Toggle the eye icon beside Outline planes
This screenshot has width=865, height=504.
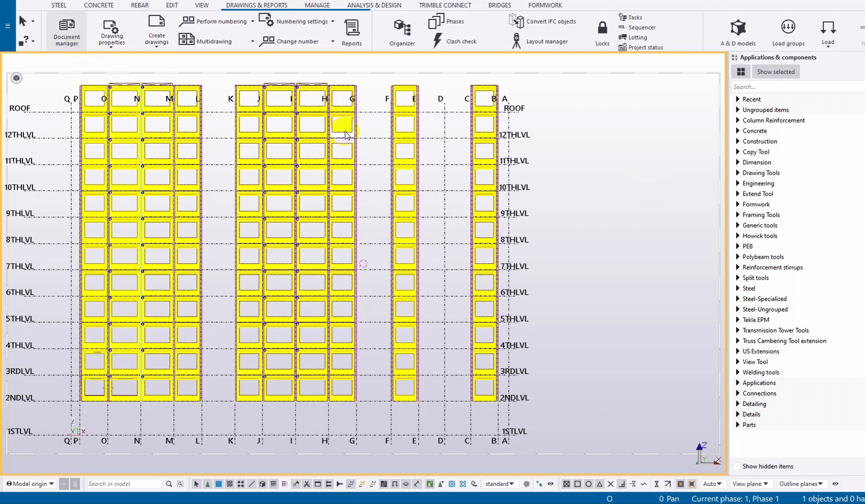click(835, 484)
